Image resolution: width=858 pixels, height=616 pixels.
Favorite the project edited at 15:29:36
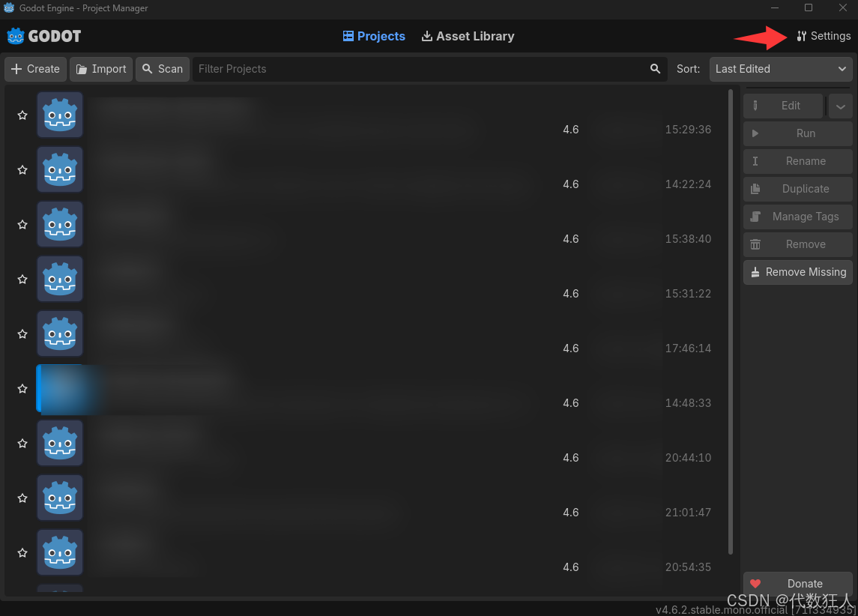22,115
